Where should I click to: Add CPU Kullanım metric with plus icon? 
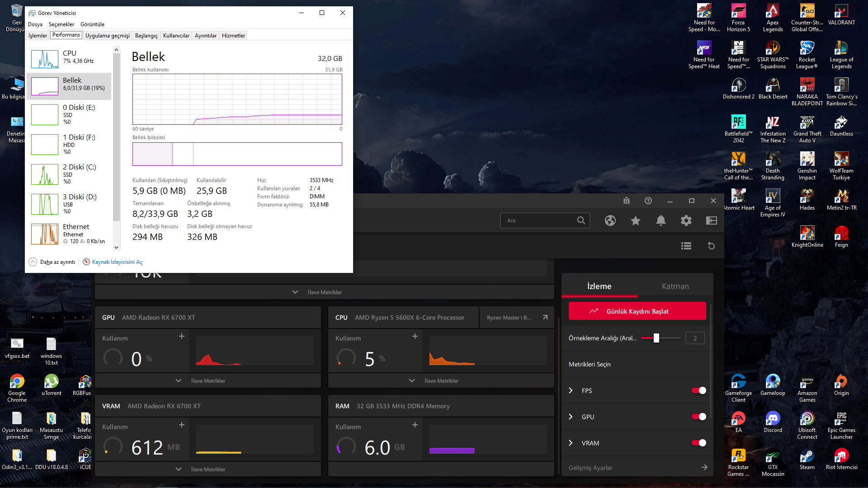tap(415, 337)
